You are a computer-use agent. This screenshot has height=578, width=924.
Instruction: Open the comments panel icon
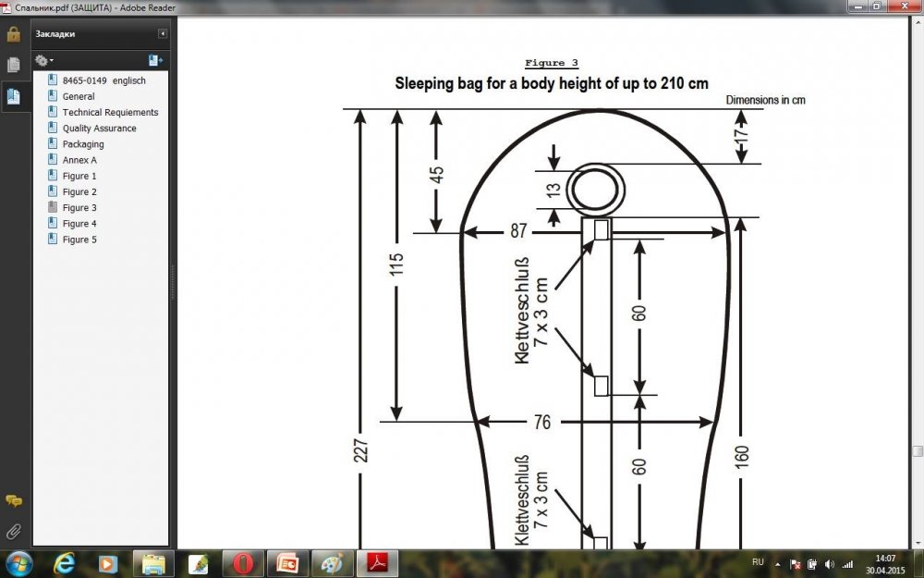(x=14, y=501)
